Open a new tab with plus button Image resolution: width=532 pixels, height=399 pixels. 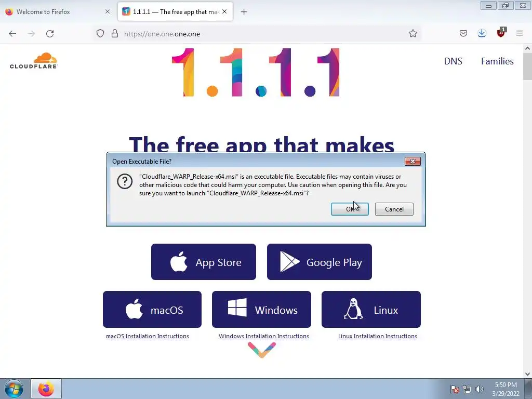coord(244,12)
